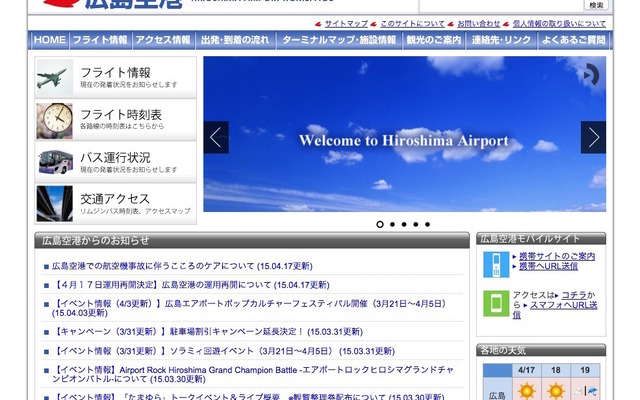The height and width of the screenshot is (400, 640).
Task: Select the fourth slideshow indicator dot
Action: [416, 224]
